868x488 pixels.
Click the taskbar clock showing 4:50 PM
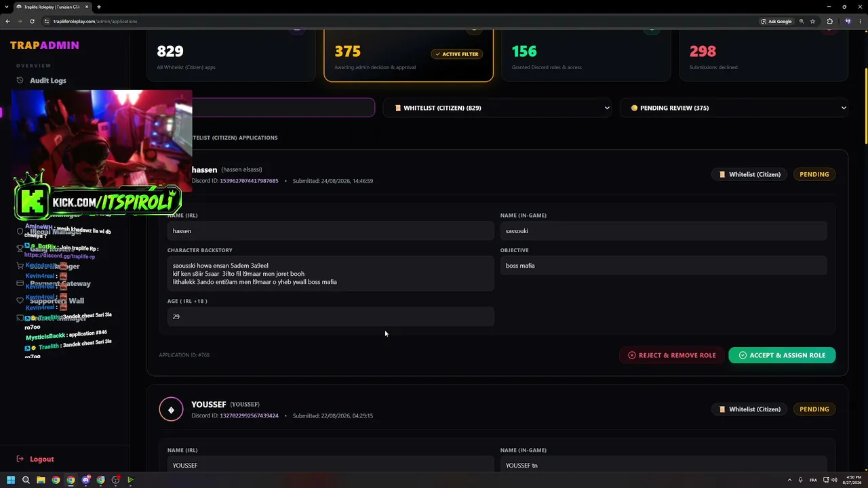tap(852, 480)
